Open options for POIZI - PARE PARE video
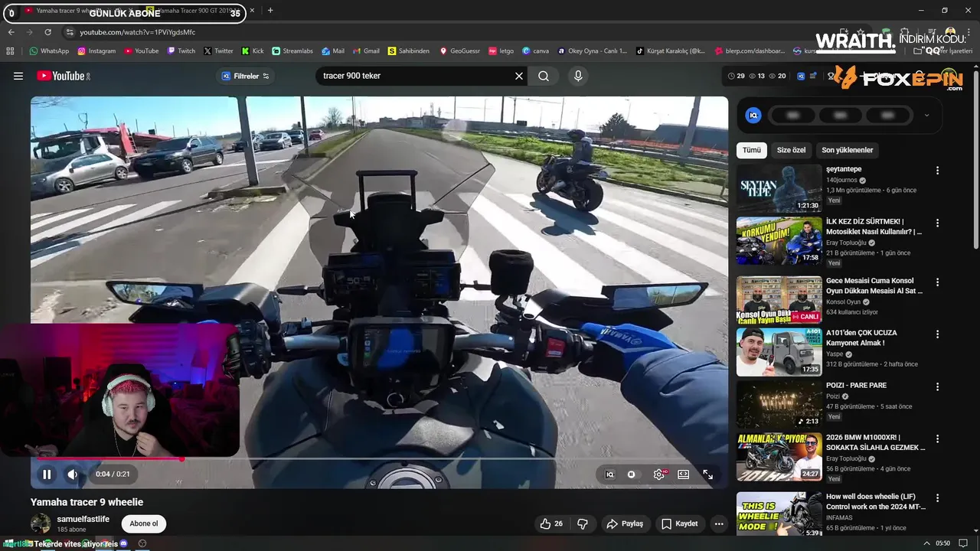 pyautogui.click(x=937, y=386)
